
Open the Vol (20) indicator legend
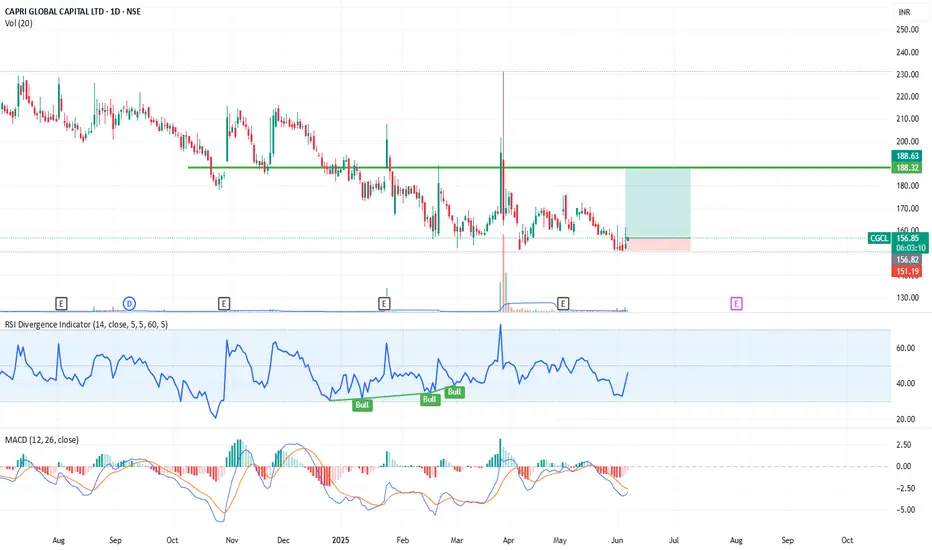point(18,23)
